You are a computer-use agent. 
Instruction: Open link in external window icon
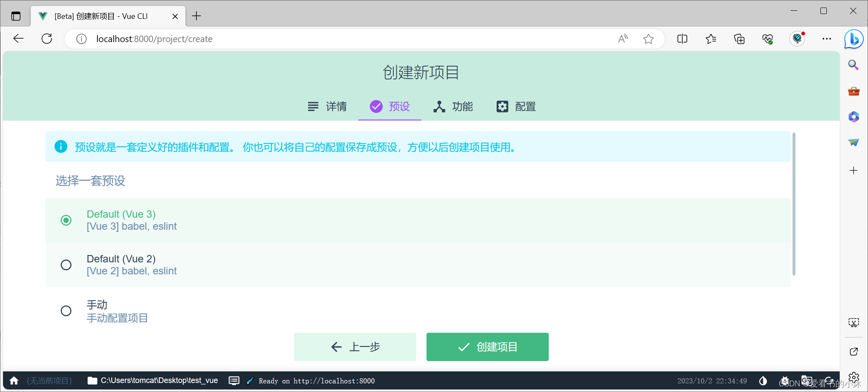click(853, 352)
